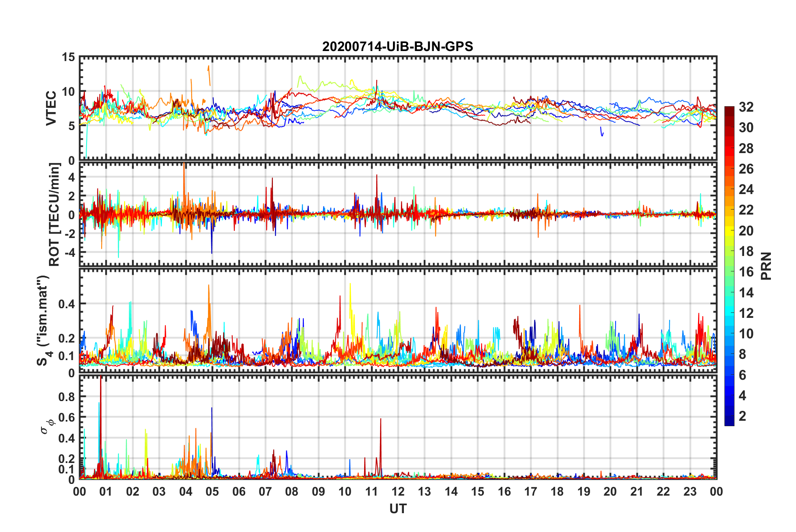
Task: Select the 0.6 tick on the sigma-phi axis
Action: click(x=67, y=417)
